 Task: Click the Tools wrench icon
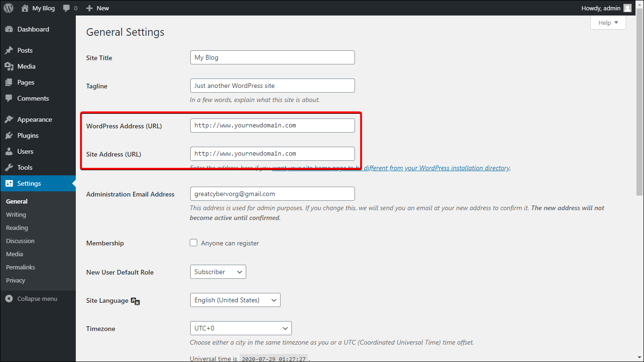coord(9,167)
